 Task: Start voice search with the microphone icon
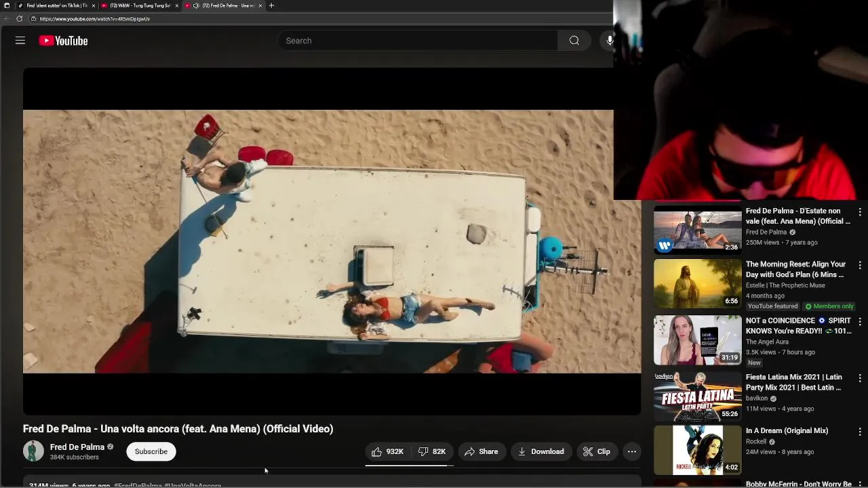tap(610, 41)
